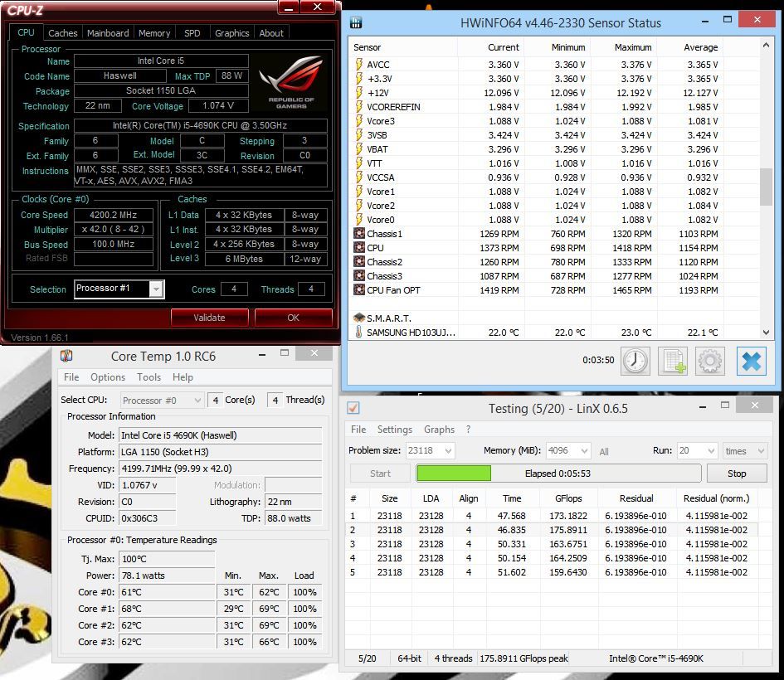Switch to CPU-Z About tab
This screenshot has height=680, width=784.
tap(271, 33)
